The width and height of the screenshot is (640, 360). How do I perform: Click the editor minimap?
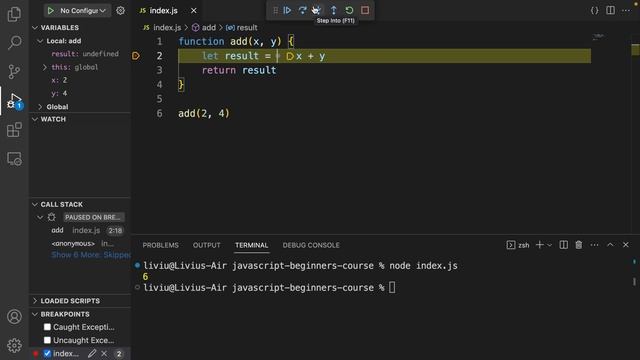coord(598,37)
